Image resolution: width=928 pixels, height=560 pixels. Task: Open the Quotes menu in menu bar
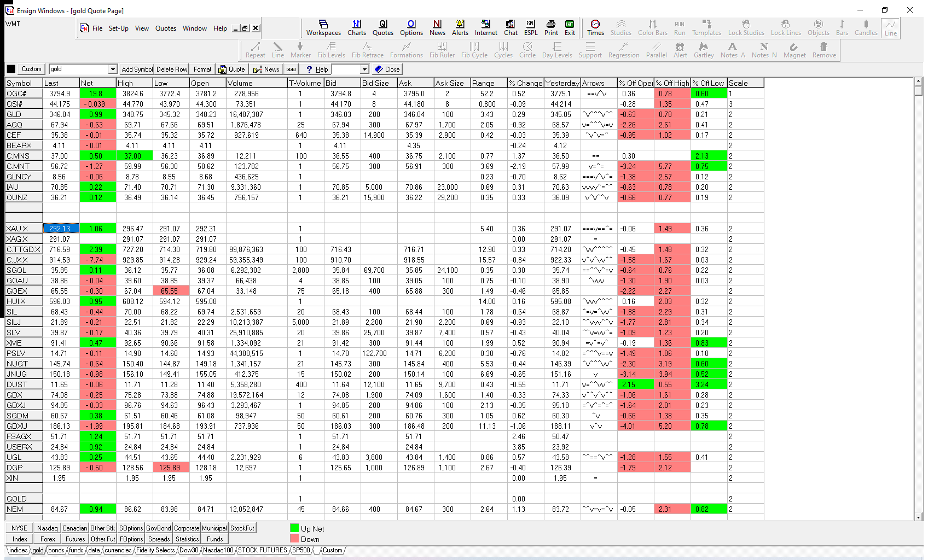pos(165,28)
